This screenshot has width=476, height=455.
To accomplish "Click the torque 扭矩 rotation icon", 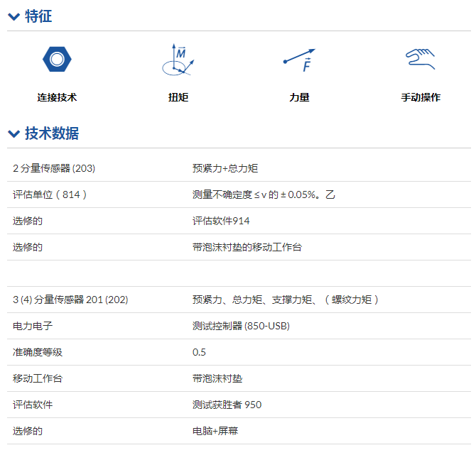I will click(x=178, y=60).
